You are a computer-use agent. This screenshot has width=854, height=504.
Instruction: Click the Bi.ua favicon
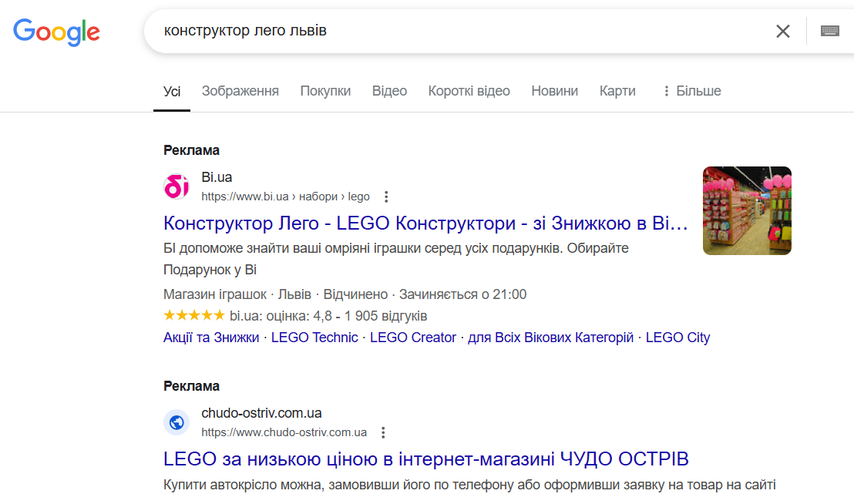click(176, 187)
